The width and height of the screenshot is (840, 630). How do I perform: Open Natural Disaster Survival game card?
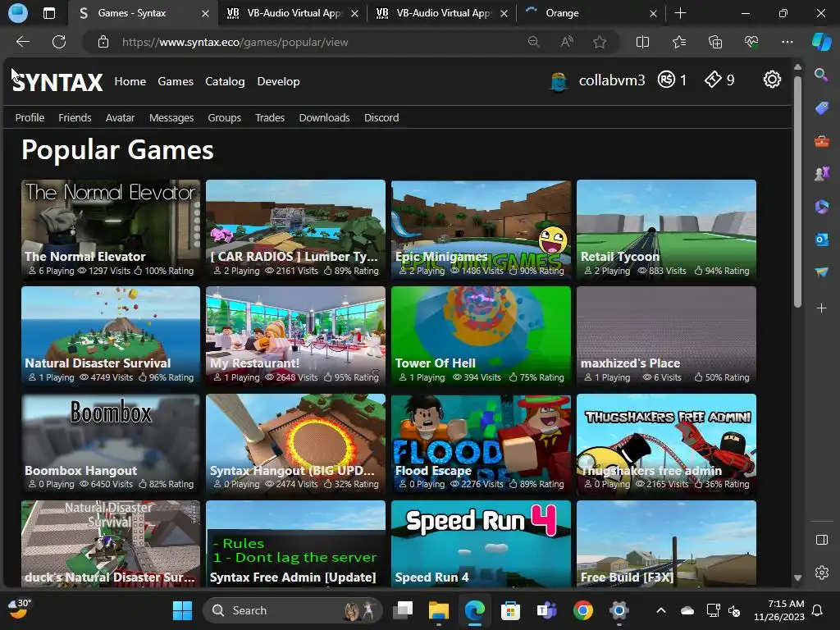point(111,336)
